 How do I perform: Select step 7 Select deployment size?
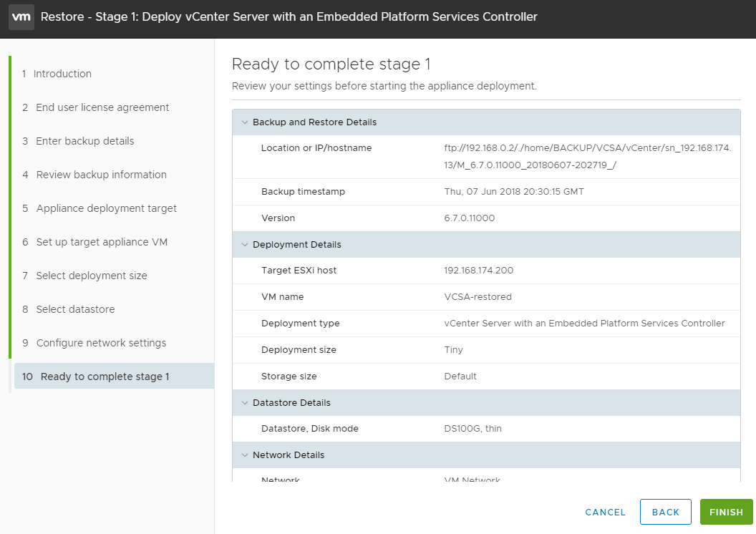(x=85, y=276)
